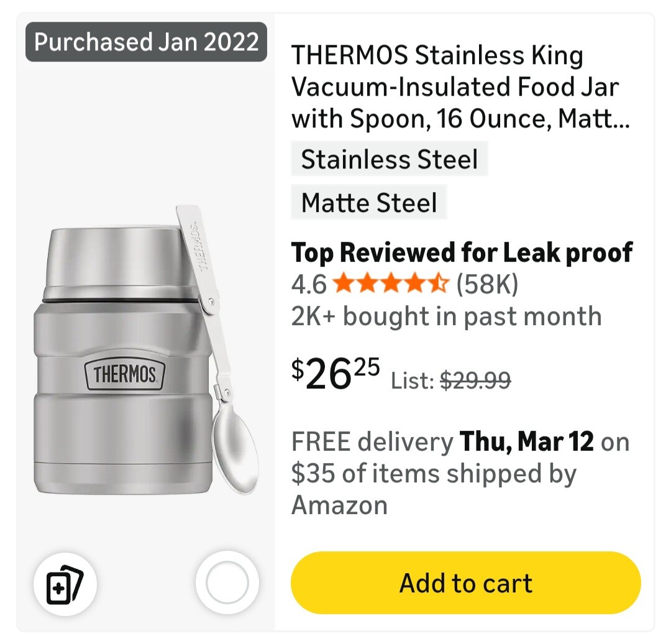Screen dimensions: 671x644
Task: Click the $26.25 price
Action: pyautogui.click(x=335, y=374)
